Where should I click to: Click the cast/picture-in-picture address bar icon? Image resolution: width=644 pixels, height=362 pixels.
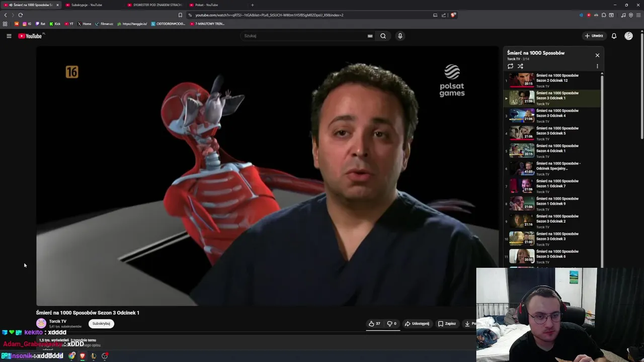tap(435, 15)
